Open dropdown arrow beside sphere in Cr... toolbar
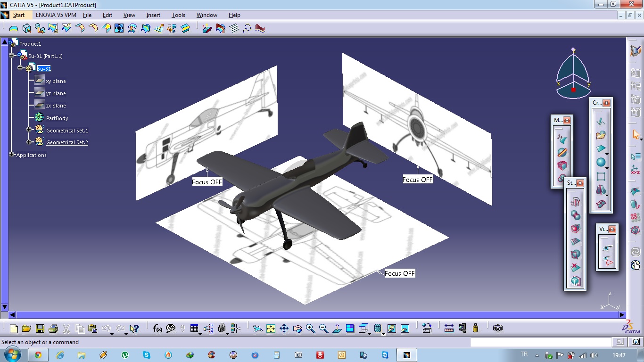644x362 pixels. (x=607, y=168)
